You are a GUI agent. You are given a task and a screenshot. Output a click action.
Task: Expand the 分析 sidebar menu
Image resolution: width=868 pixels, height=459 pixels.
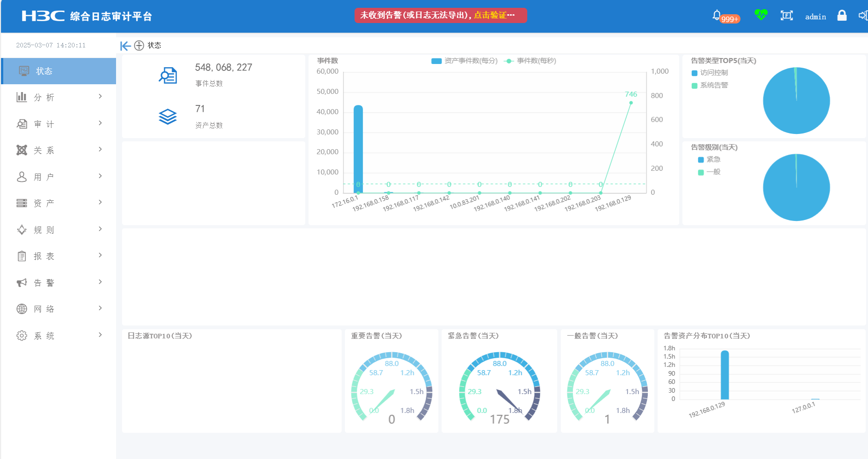pyautogui.click(x=58, y=97)
